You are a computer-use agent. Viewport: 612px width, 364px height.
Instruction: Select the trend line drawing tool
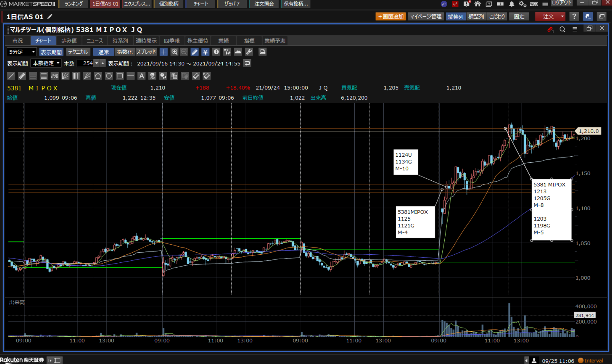coord(11,76)
